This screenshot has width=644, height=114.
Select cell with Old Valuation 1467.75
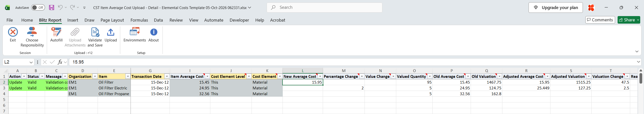pos(487,82)
